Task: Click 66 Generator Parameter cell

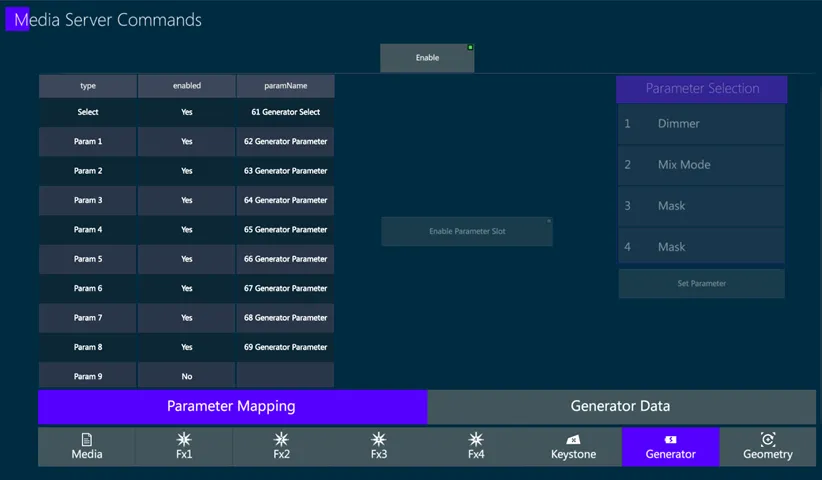Action: pyautogui.click(x=286, y=259)
